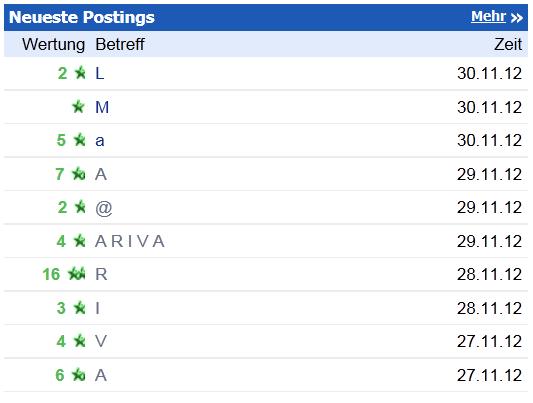Open the posting titled M

102,107
